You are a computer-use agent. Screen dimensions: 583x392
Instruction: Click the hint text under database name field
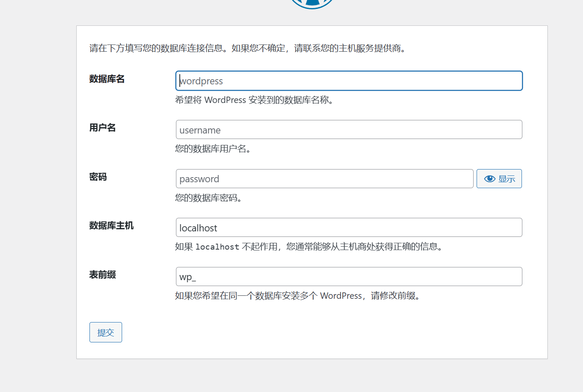(x=254, y=100)
